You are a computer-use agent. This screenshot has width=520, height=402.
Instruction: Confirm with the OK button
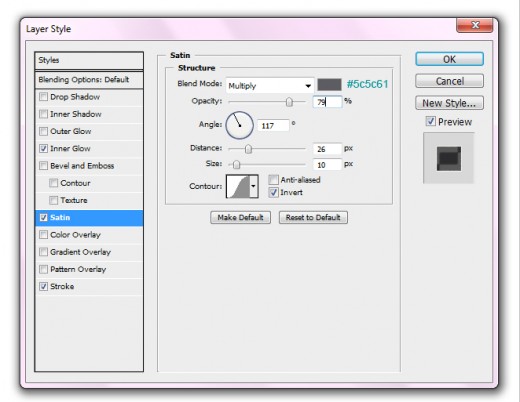coord(449,59)
